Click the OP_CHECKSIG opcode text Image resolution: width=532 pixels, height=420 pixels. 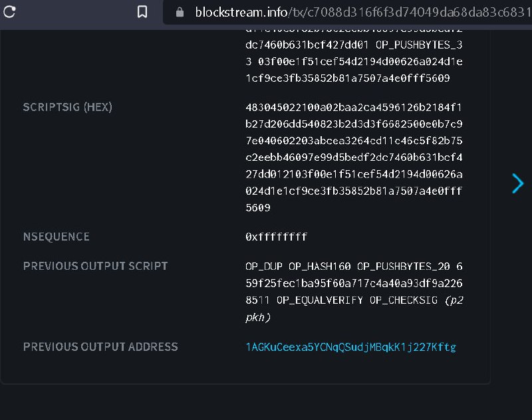pos(404,300)
